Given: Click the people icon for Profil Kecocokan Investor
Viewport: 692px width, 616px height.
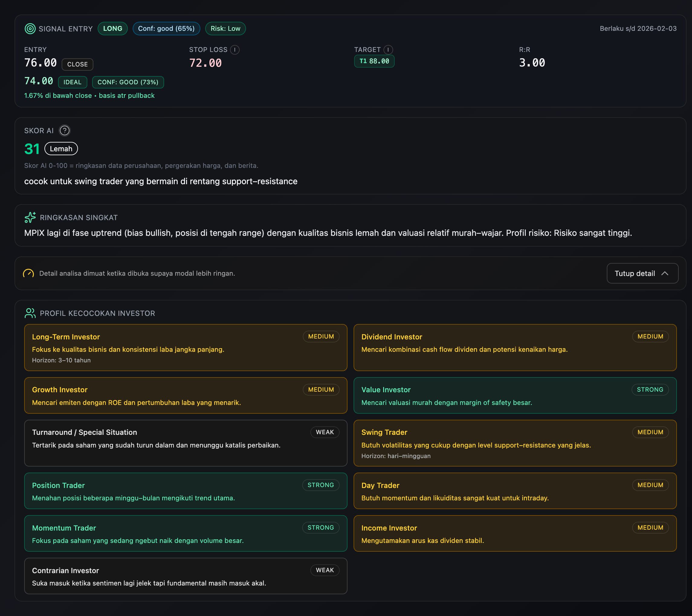Looking at the screenshot, I should (x=30, y=313).
